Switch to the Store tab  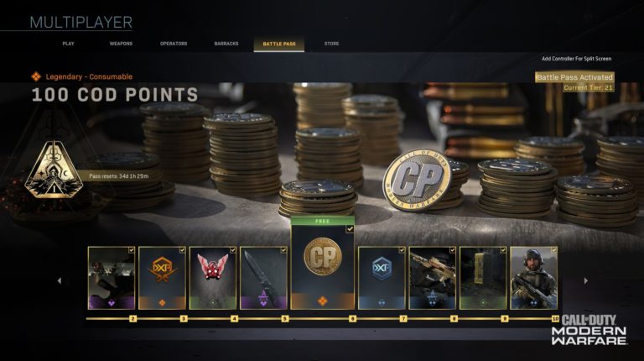[331, 44]
